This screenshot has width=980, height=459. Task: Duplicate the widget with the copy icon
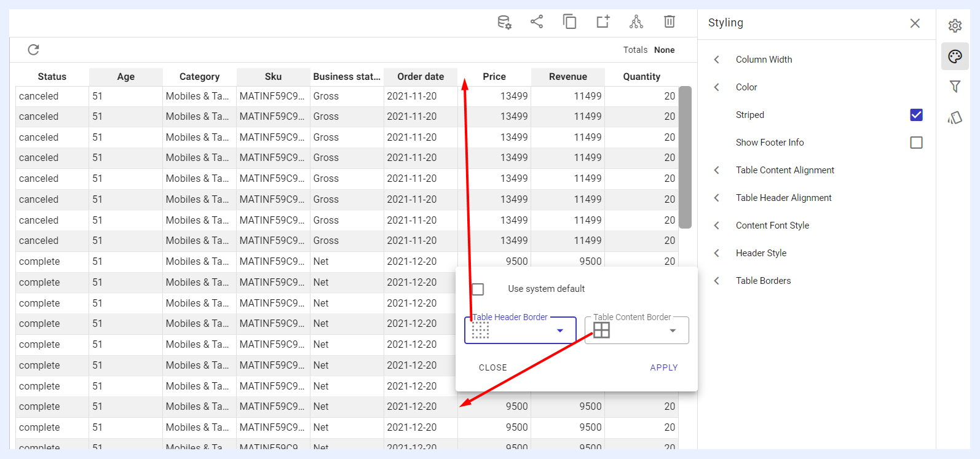[570, 22]
